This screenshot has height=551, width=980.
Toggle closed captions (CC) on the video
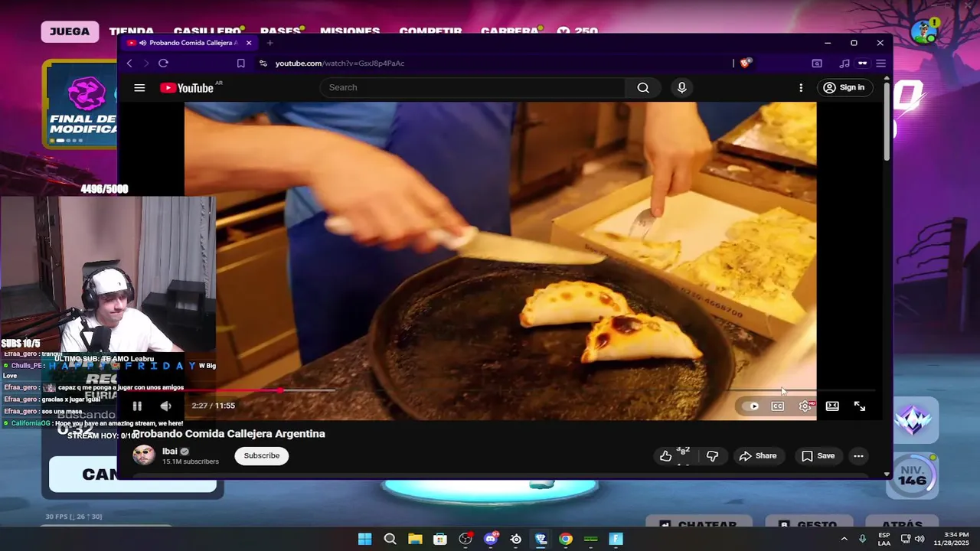[778, 406]
